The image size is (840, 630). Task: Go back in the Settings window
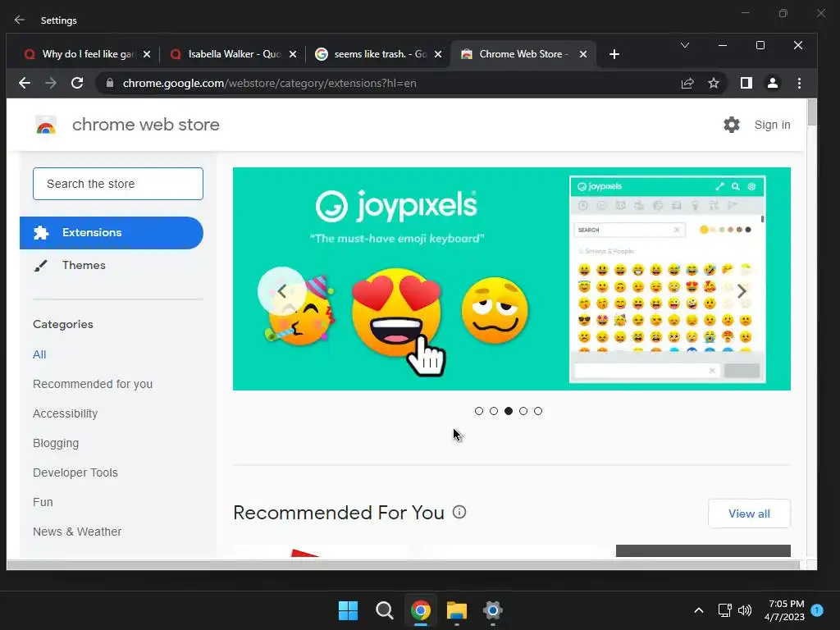tap(20, 20)
